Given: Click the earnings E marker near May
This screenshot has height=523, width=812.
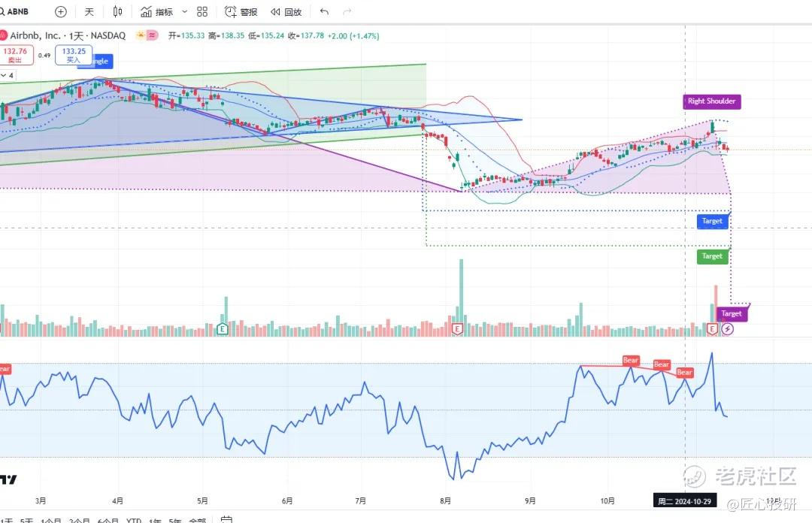Looking at the screenshot, I should tap(222, 329).
